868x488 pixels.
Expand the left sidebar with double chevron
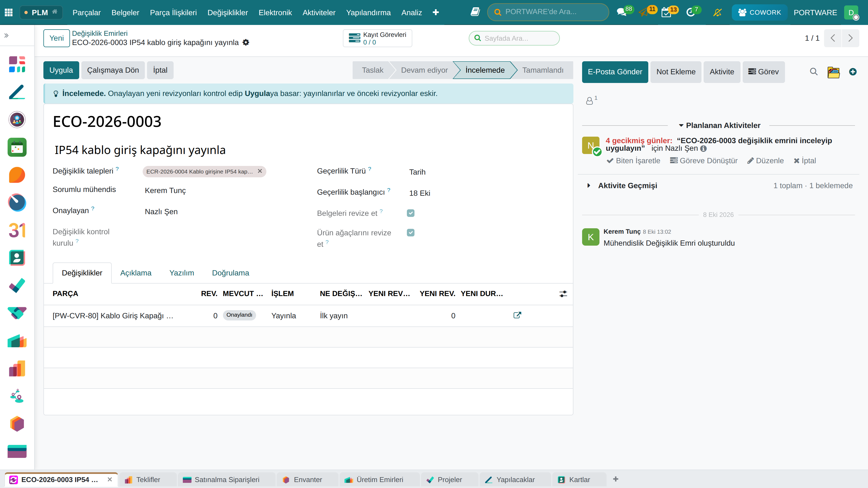click(x=6, y=35)
